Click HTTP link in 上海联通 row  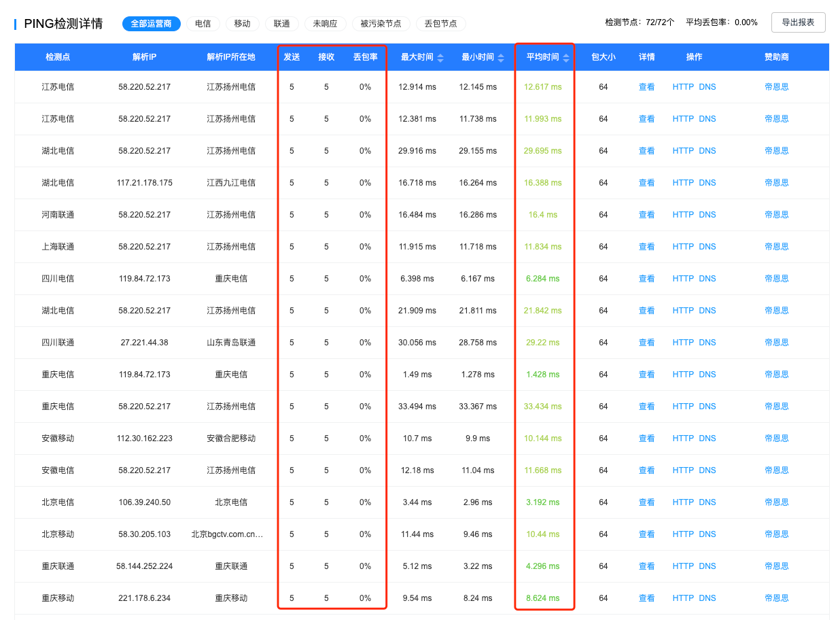click(683, 247)
